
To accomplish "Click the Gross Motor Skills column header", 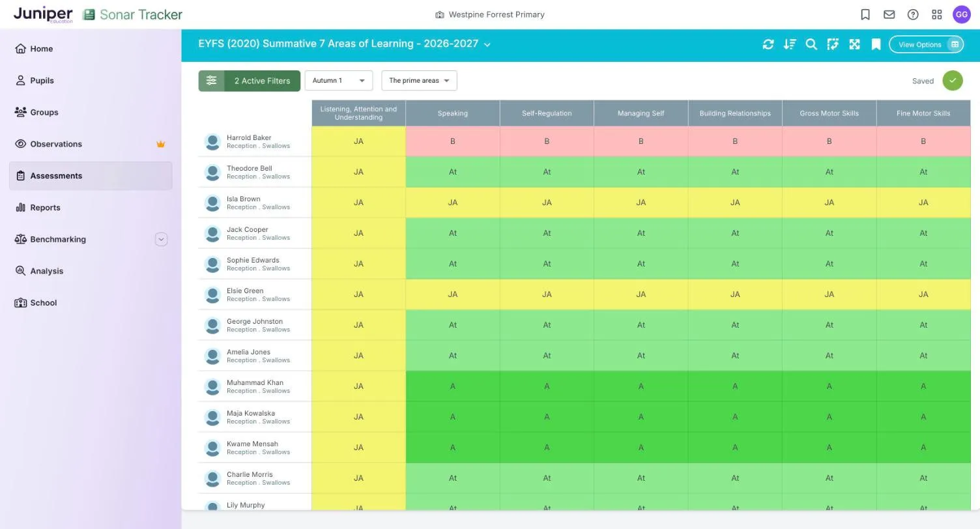I will click(x=829, y=113).
